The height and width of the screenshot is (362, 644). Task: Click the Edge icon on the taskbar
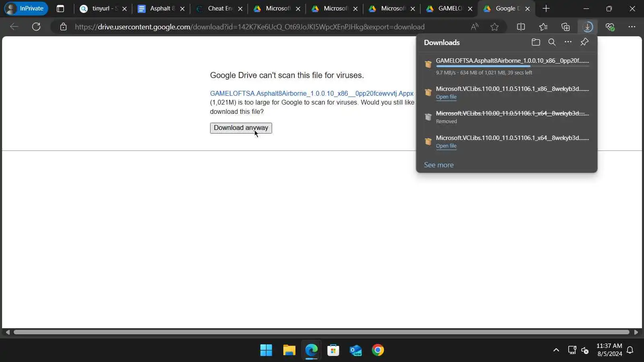point(311,350)
